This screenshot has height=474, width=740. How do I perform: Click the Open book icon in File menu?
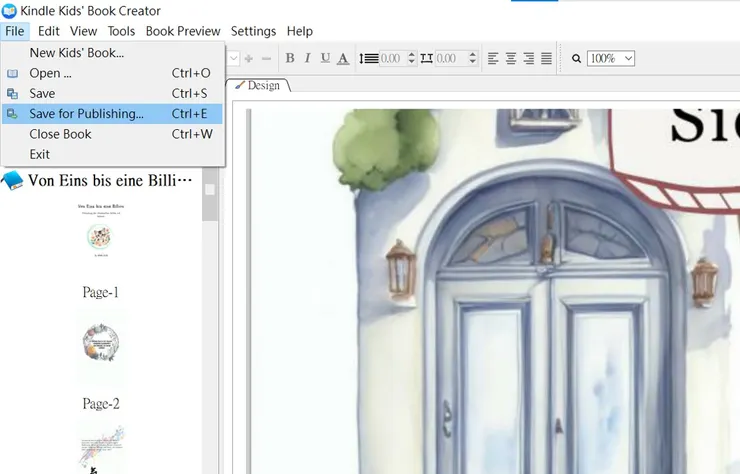(13, 73)
